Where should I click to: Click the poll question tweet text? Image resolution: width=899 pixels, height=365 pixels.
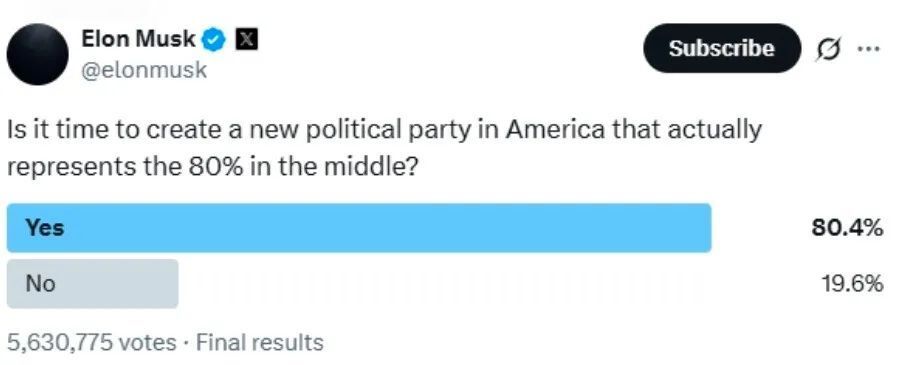(384, 148)
